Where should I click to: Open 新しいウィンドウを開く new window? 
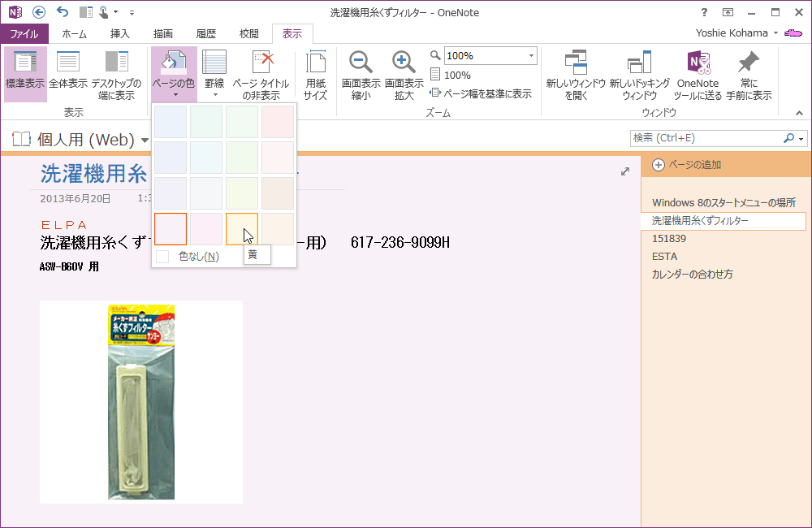click(576, 74)
